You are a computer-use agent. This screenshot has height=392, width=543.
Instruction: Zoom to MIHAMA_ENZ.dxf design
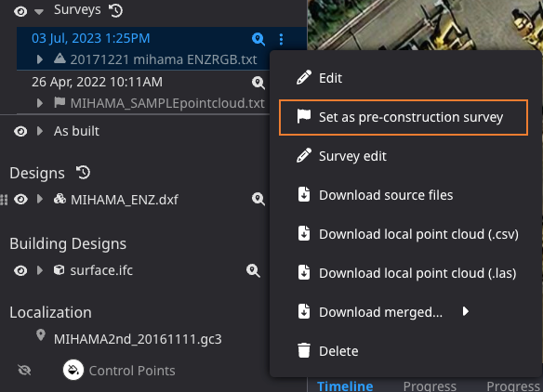click(258, 199)
